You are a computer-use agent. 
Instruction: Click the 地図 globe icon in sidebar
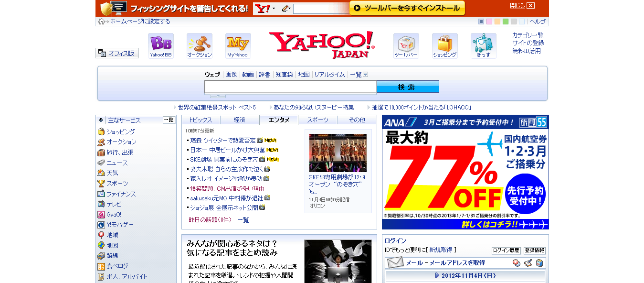101,245
